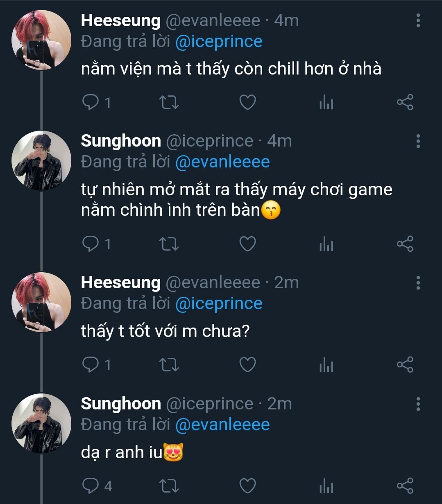Open Heeseung's red-haired profile picture in first tweet
This screenshot has height=504, width=442.
click(x=41, y=40)
